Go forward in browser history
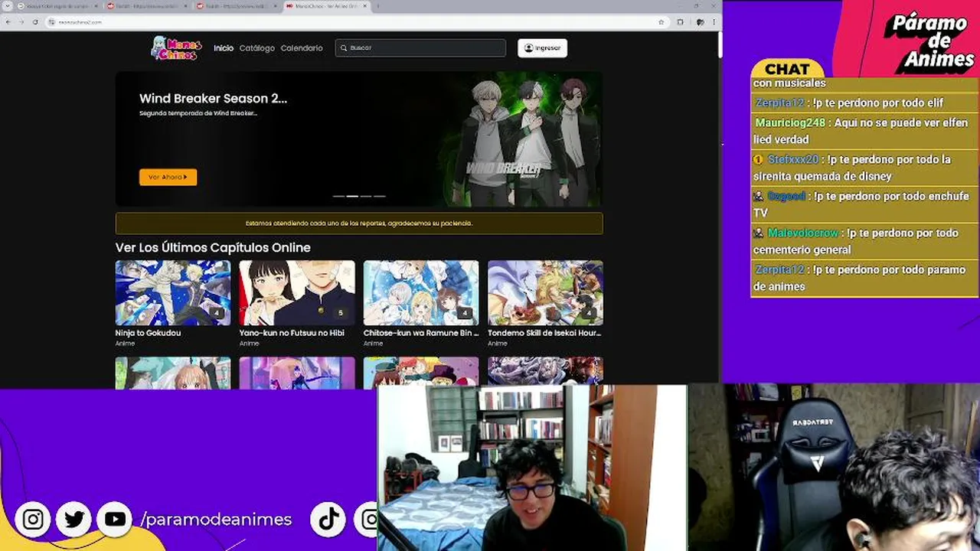This screenshot has width=980, height=551. pos(21,21)
